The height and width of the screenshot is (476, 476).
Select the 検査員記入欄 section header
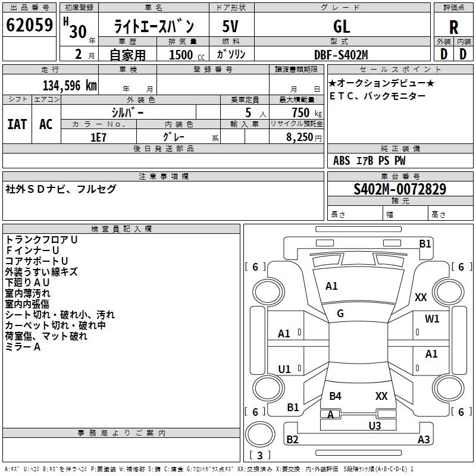[x=121, y=229]
